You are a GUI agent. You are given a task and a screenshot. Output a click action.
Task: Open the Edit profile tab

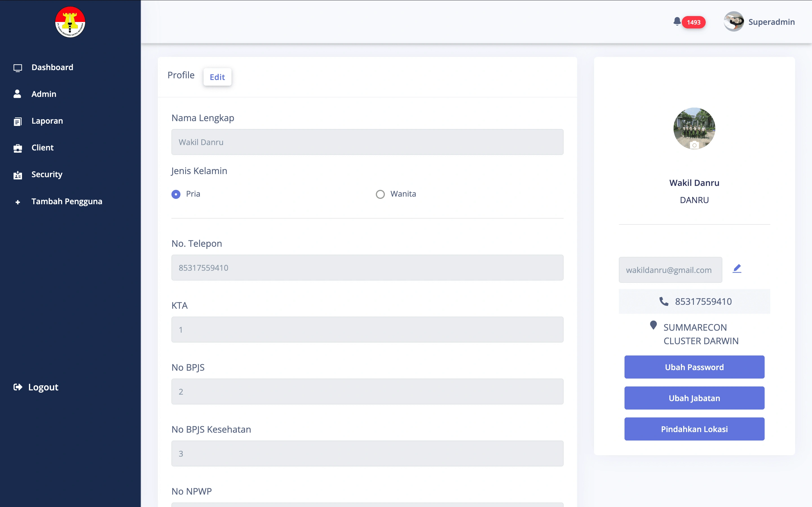217,77
